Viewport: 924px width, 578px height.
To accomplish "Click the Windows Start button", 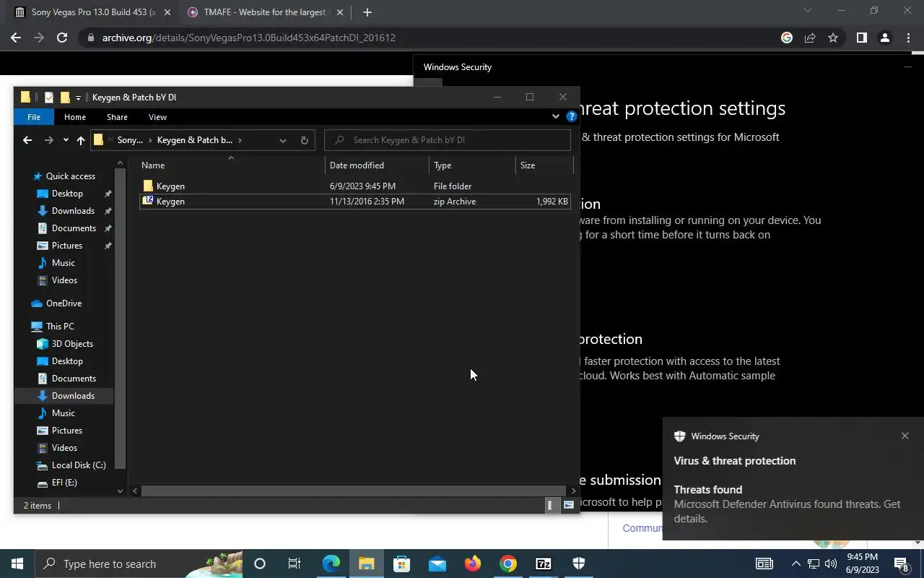I will [x=17, y=564].
